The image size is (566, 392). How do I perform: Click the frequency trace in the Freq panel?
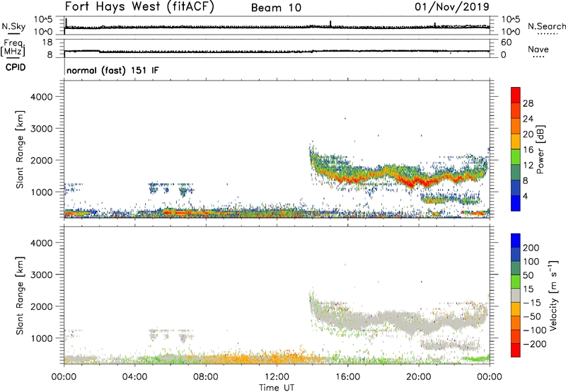277,52
